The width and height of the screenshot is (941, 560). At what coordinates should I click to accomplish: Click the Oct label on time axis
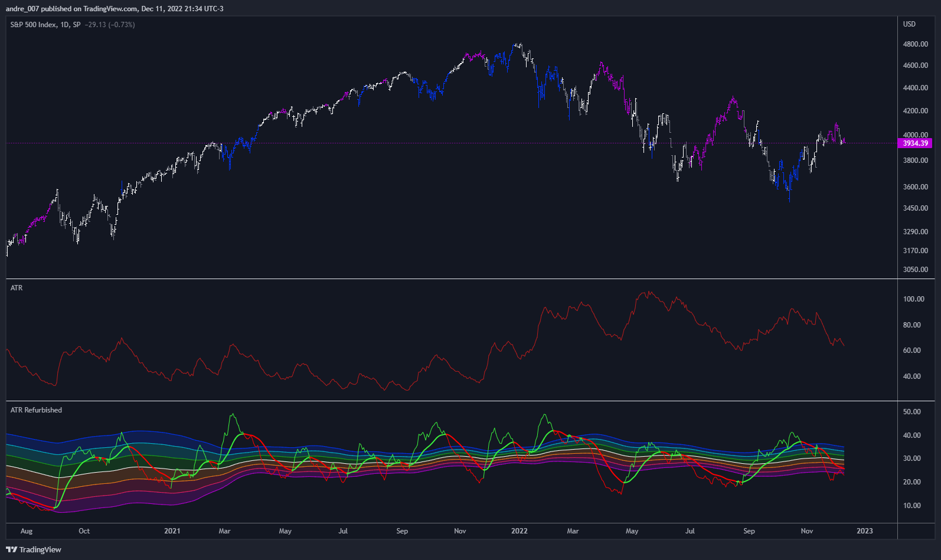pos(84,531)
